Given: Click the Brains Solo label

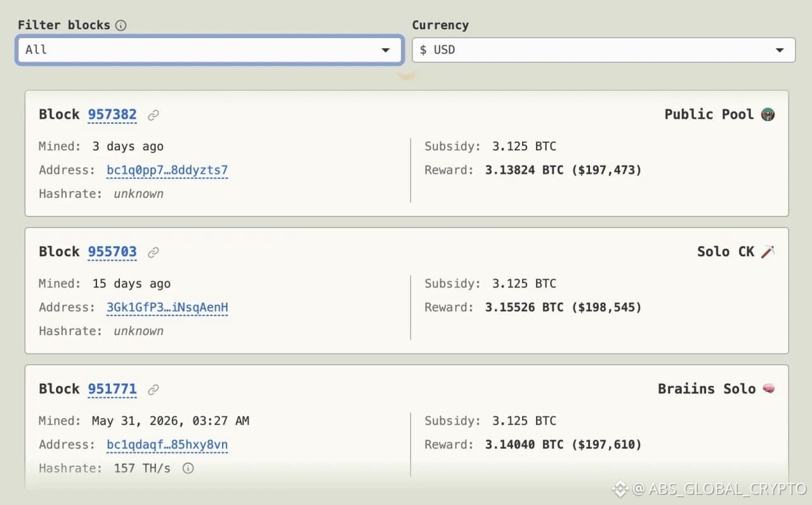Looking at the screenshot, I should click(x=707, y=388).
